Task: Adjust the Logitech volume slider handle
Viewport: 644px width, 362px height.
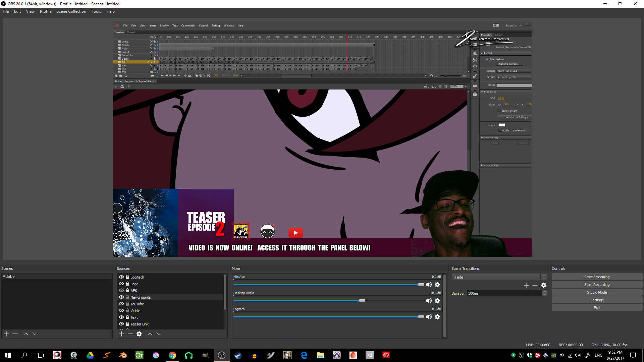Action: pos(421,317)
